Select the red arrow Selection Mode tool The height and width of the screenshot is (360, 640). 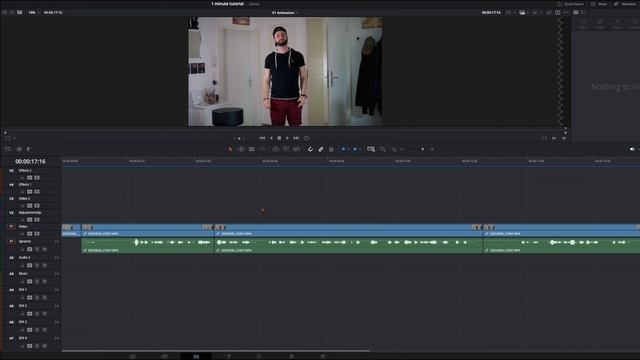[x=230, y=149]
